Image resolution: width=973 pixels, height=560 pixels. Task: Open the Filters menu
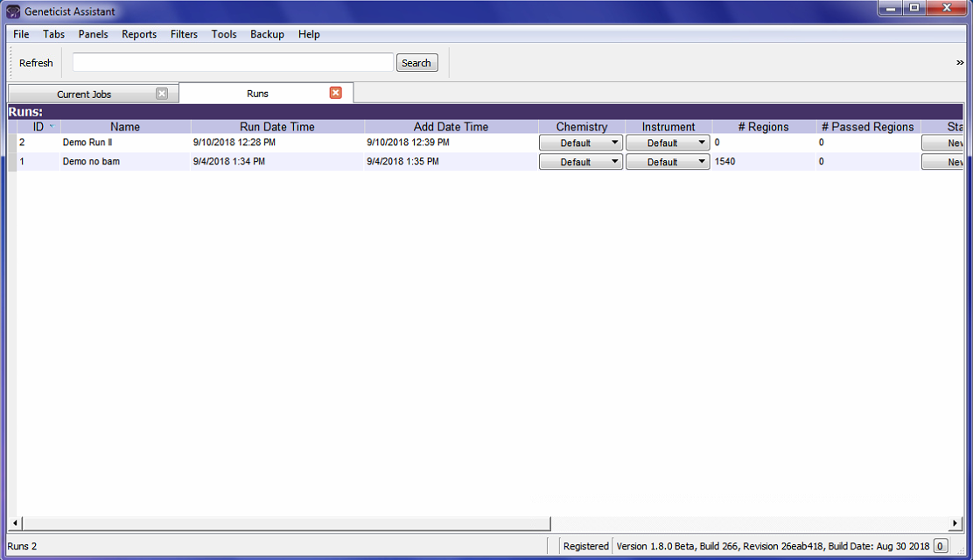point(185,34)
